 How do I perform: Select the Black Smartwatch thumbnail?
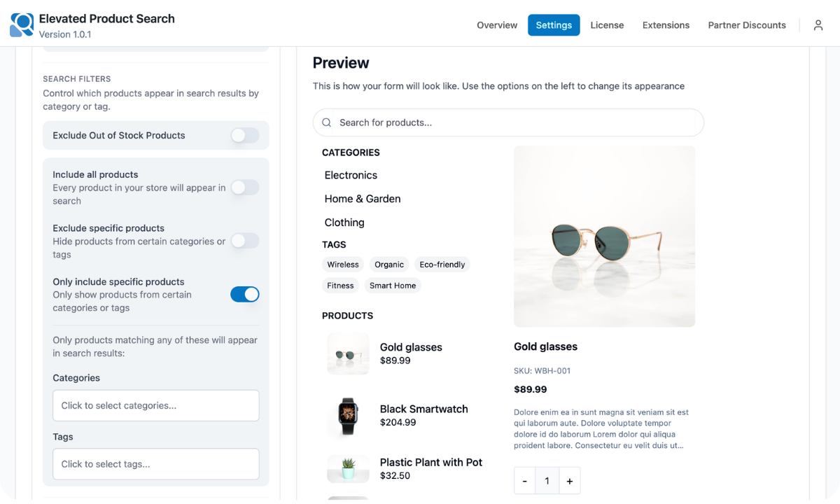point(348,416)
